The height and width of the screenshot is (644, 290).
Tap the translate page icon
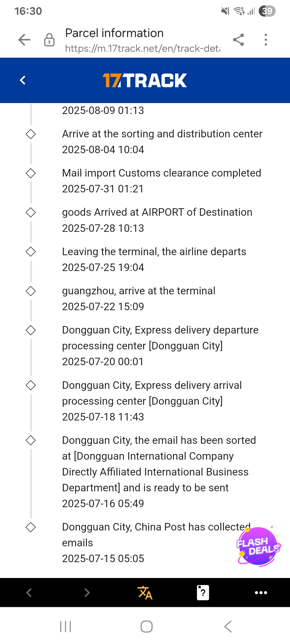click(145, 592)
